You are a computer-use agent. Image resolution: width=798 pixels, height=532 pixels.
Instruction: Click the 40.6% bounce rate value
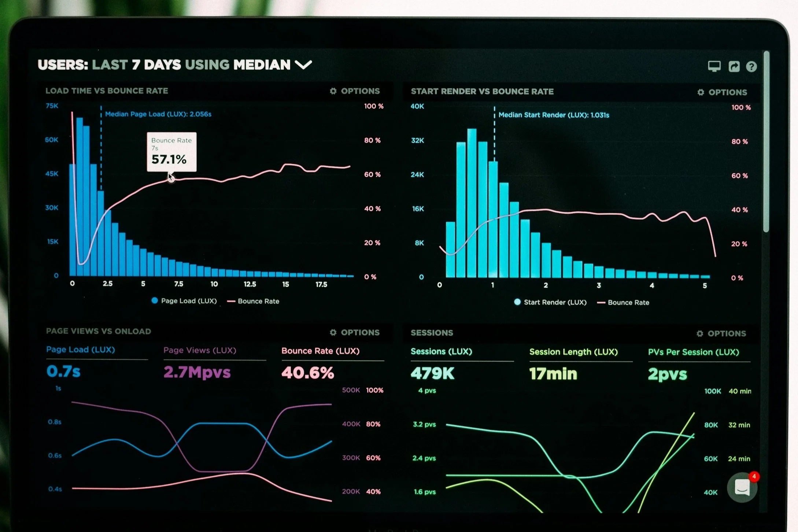pos(308,373)
